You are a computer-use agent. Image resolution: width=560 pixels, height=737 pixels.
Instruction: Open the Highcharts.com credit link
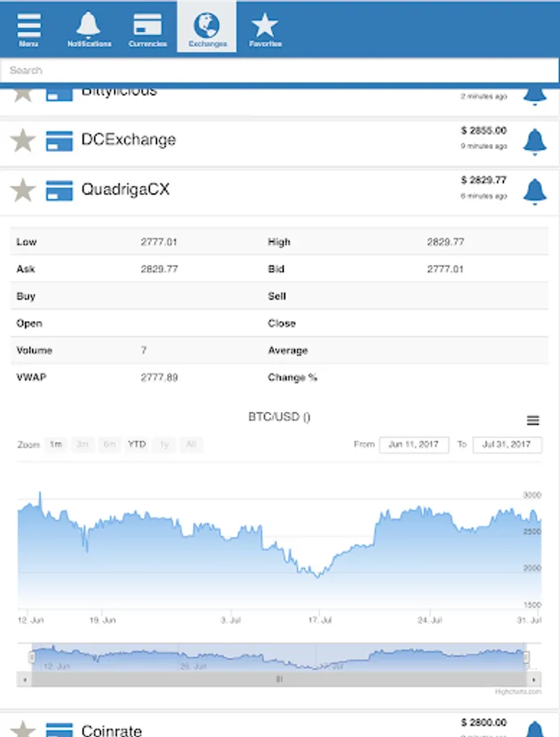[x=517, y=692]
